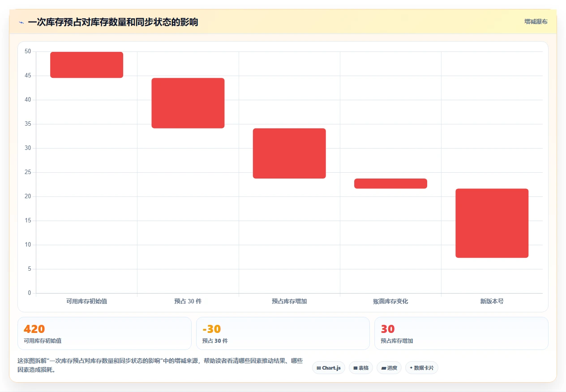Image resolution: width=566 pixels, height=392 pixels.
Task: Click the x-axis label 账面库存变化
Action: point(390,301)
